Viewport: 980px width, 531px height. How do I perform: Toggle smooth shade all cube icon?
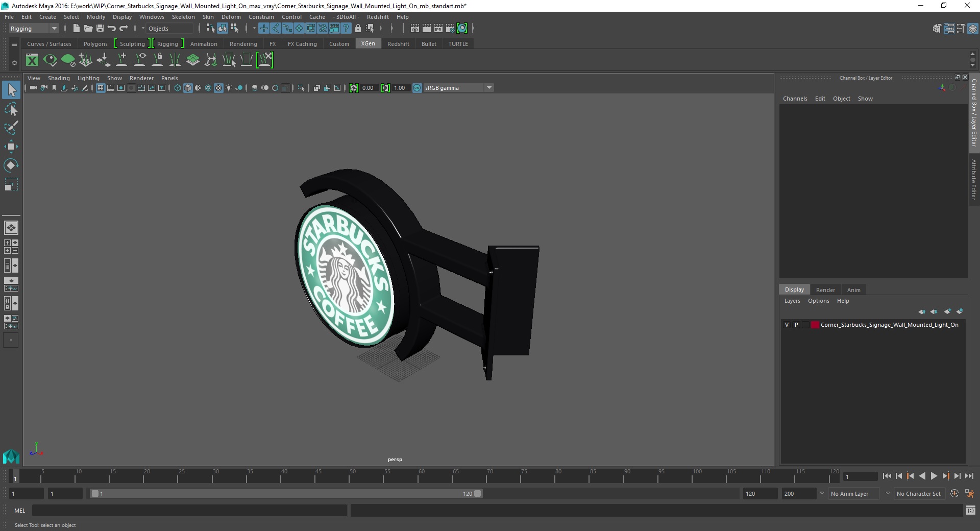coord(188,88)
